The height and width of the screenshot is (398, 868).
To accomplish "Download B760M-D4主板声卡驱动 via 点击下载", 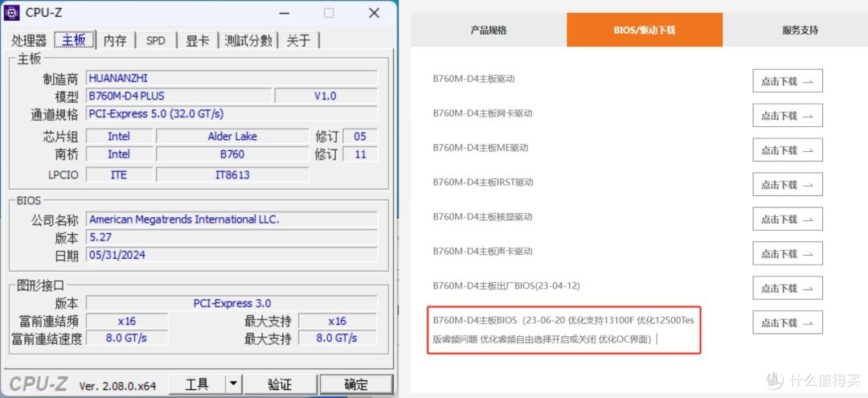I will [787, 253].
